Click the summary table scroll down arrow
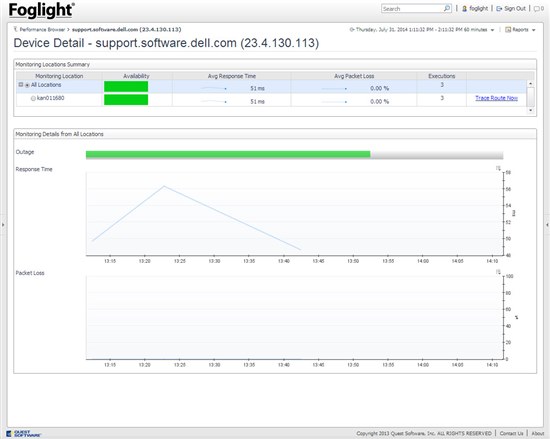The width and height of the screenshot is (550, 439). tap(531, 110)
